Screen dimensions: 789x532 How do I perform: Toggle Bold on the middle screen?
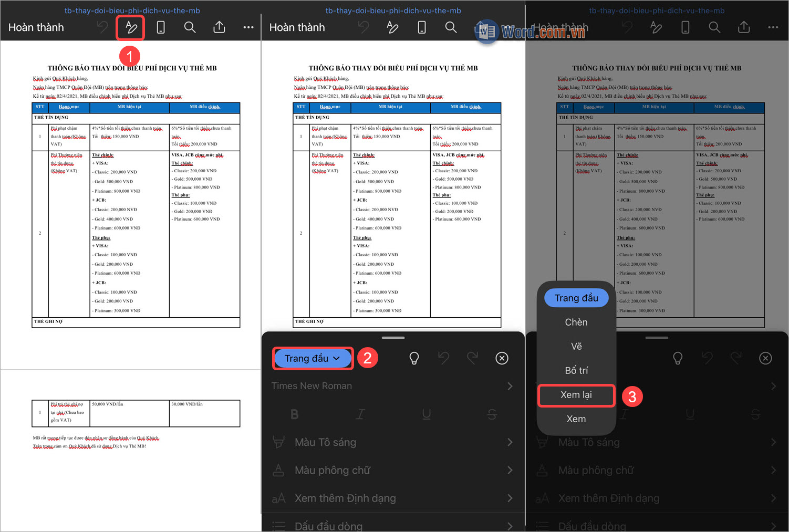(295, 414)
